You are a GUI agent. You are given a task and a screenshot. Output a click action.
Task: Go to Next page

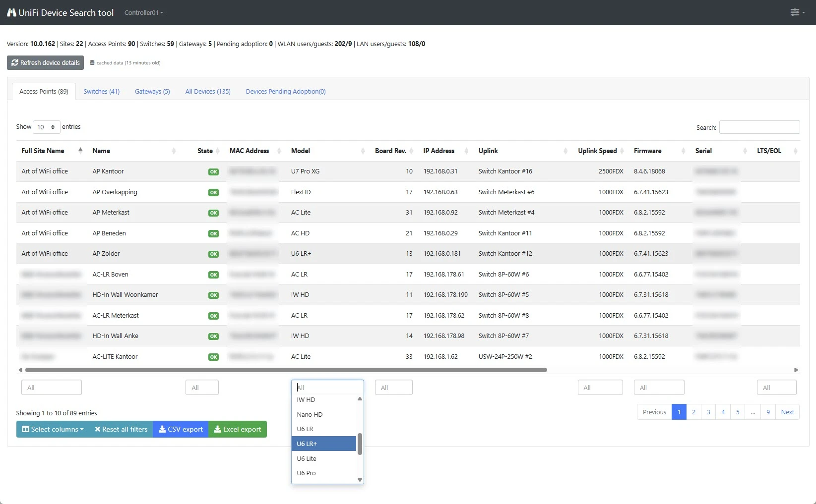[787, 412]
